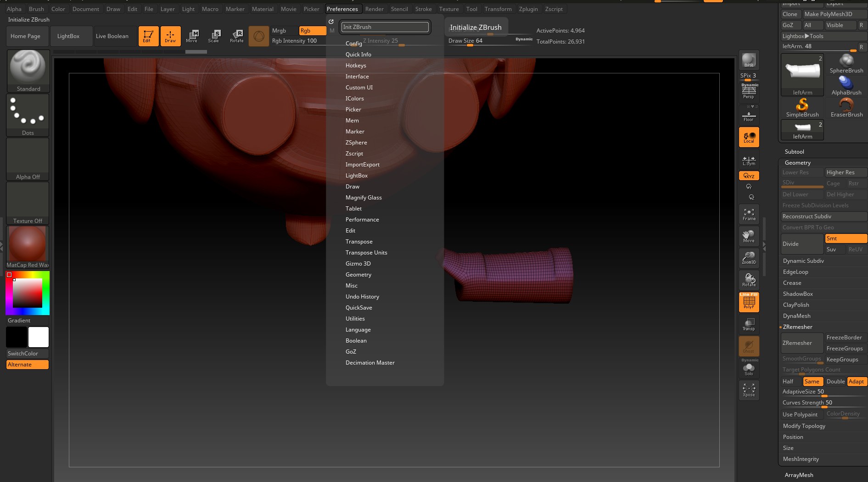The width and height of the screenshot is (868, 482).
Task: Expand the Subtool palette section
Action: tap(794, 152)
